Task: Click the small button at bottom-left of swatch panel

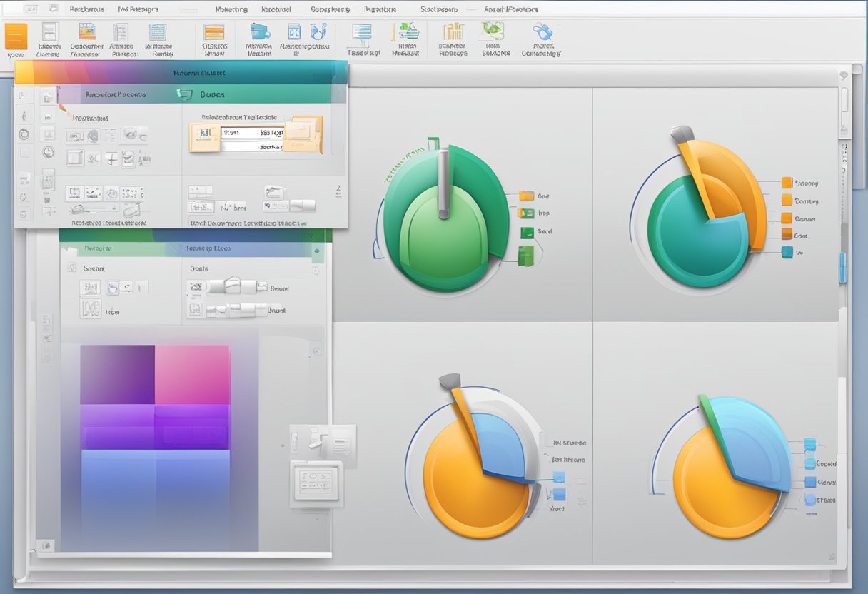Action: point(46,545)
